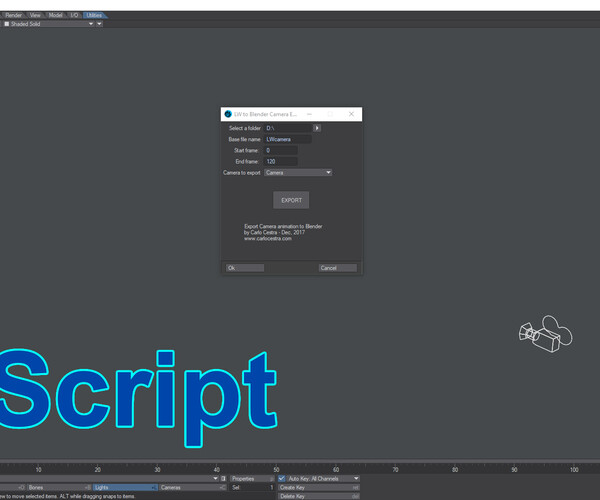600x500 pixels.
Task: Toggle the Auto Key checkbox
Action: tap(282, 479)
